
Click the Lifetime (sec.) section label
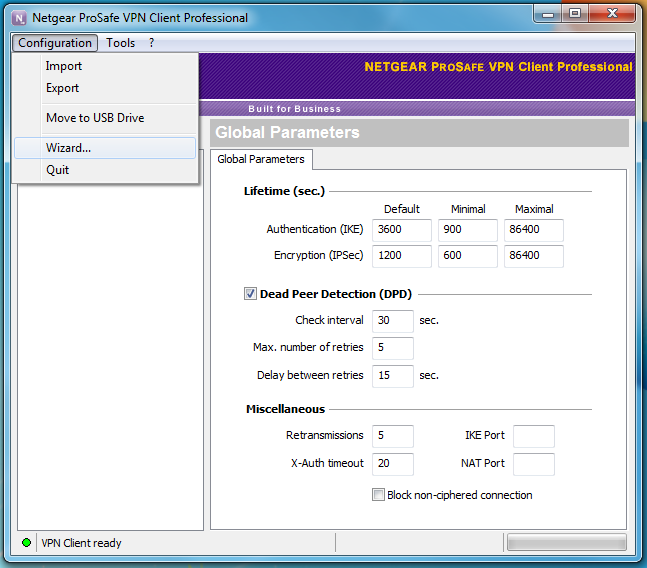[284, 191]
